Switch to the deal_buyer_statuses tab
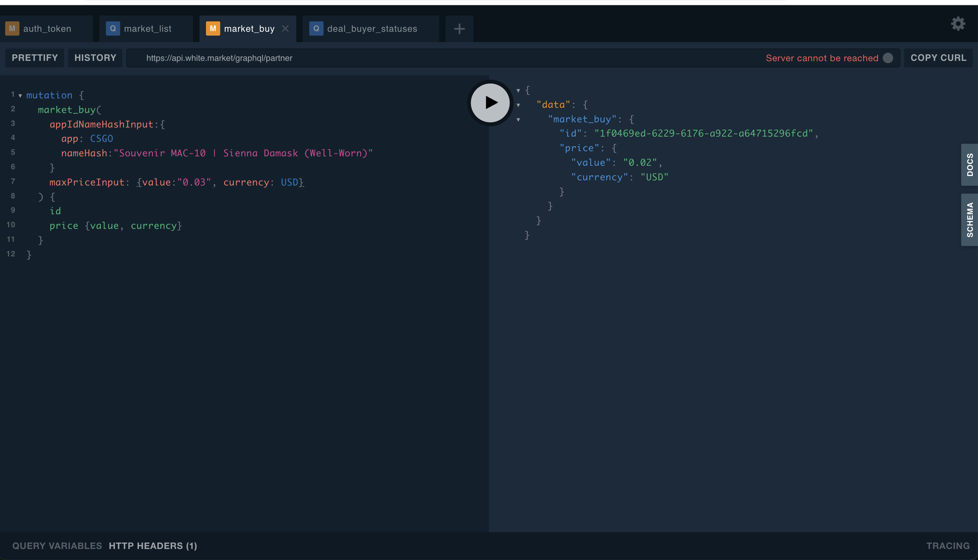 tap(372, 29)
